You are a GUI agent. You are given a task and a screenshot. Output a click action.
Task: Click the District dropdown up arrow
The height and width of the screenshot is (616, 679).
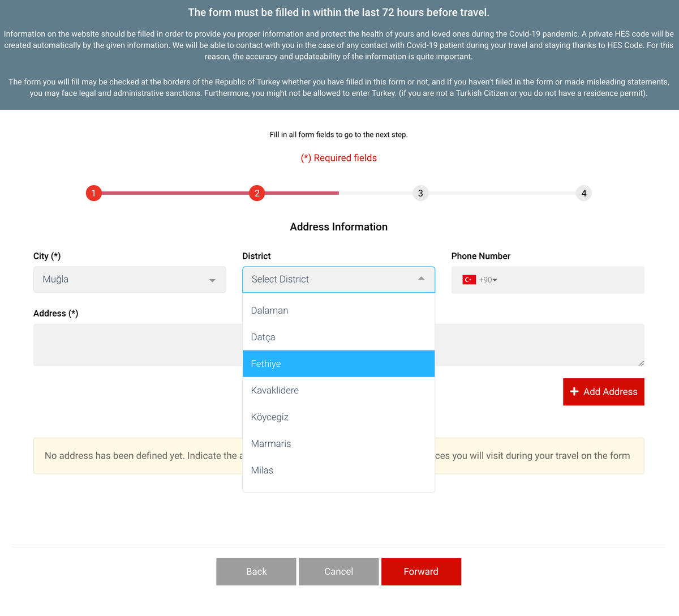pyautogui.click(x=421, y=279)
